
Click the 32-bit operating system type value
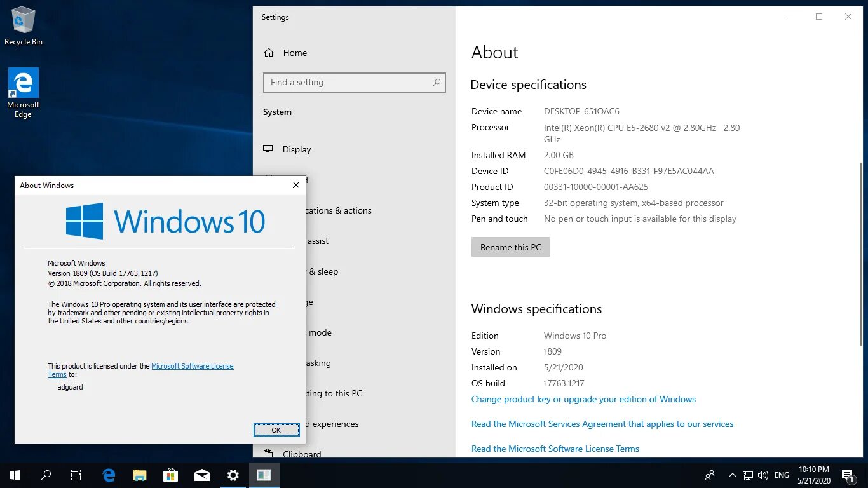coord(634,203)
